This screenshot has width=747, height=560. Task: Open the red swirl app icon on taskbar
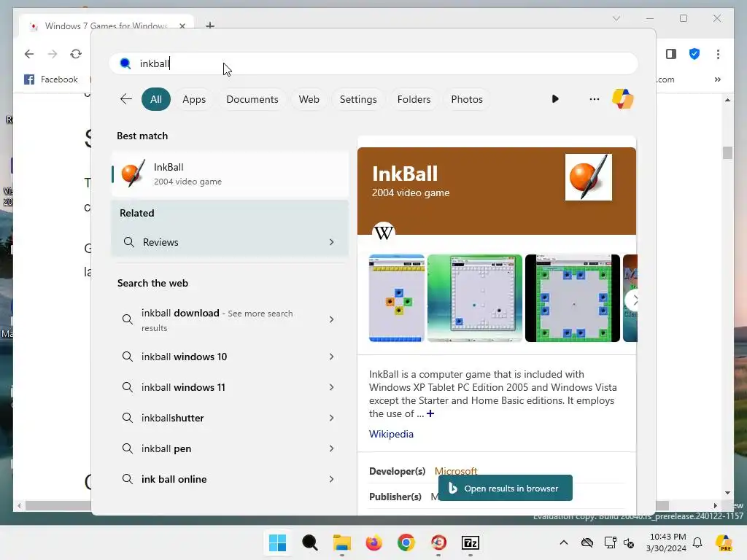[438, 542]
